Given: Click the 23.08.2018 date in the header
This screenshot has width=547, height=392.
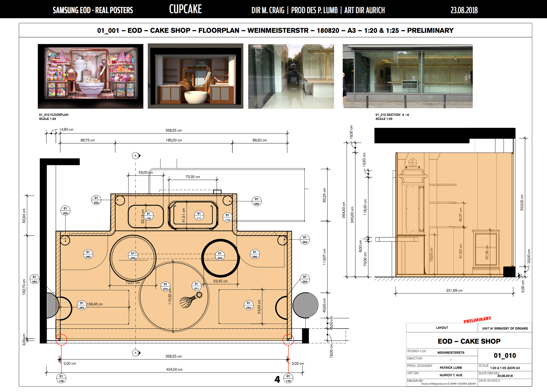Looking at the screenshot, I should (464, 10).
